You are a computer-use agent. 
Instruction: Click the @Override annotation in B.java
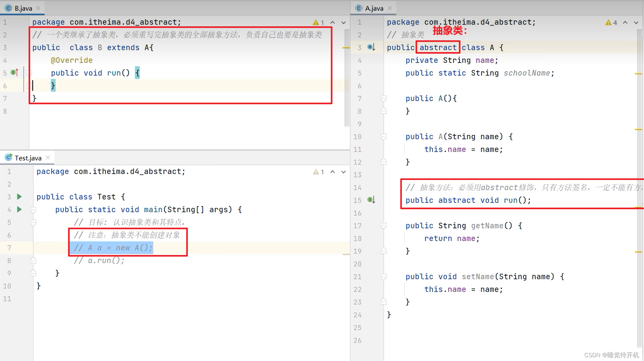tap(72, 60)
